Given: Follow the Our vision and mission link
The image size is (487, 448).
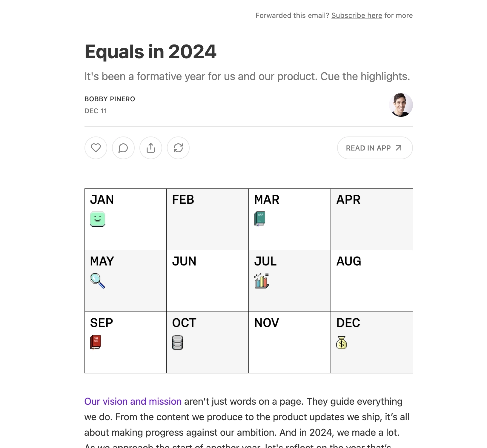Looking at the screenshot, I should pos(133,401).
